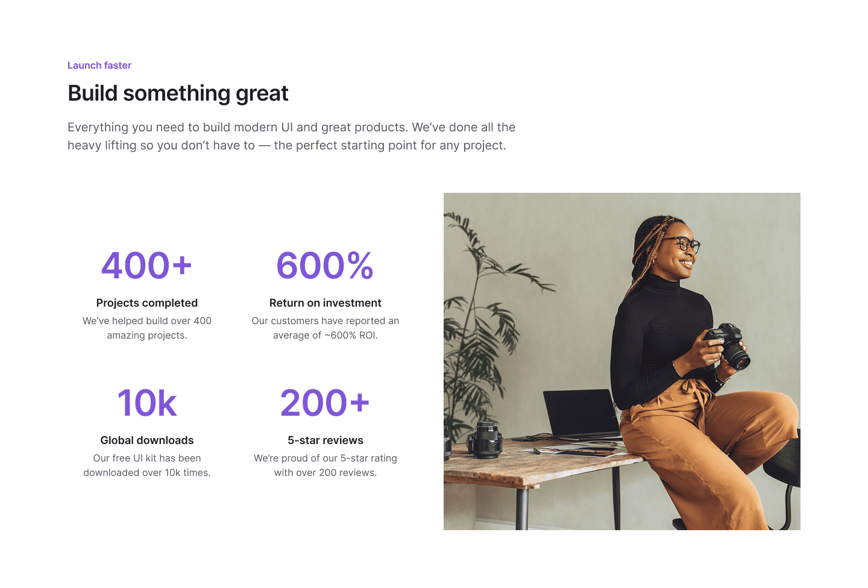Click the '200+' statistic number

(x=325, y=403)
